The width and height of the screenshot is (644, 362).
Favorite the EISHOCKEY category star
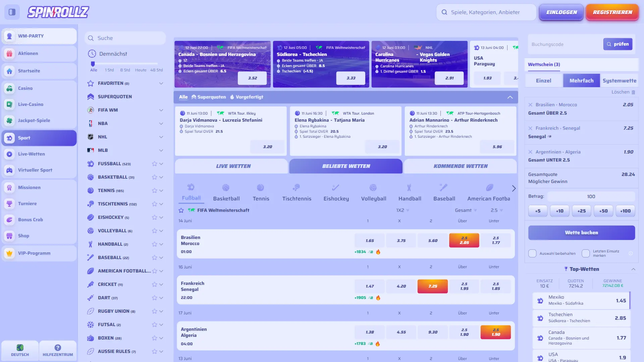154,218
